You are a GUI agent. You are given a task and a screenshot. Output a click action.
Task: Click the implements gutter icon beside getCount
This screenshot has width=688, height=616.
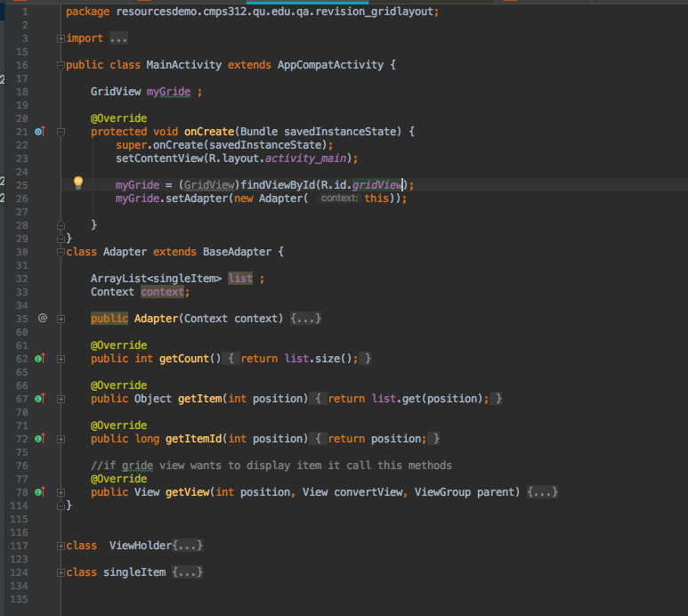(x=40, y=359)
